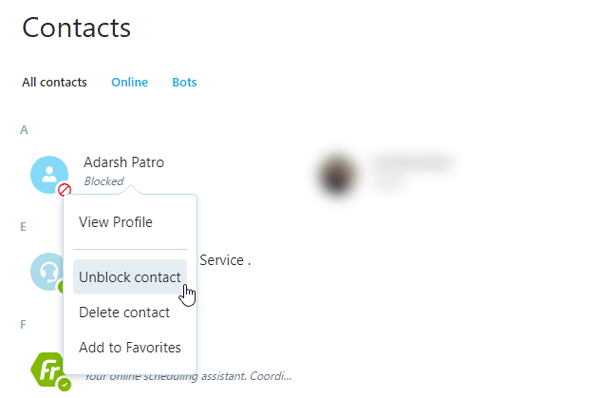
Task: Choose Unblock contact in the popup menu
Action: click(x=130, y=277)
